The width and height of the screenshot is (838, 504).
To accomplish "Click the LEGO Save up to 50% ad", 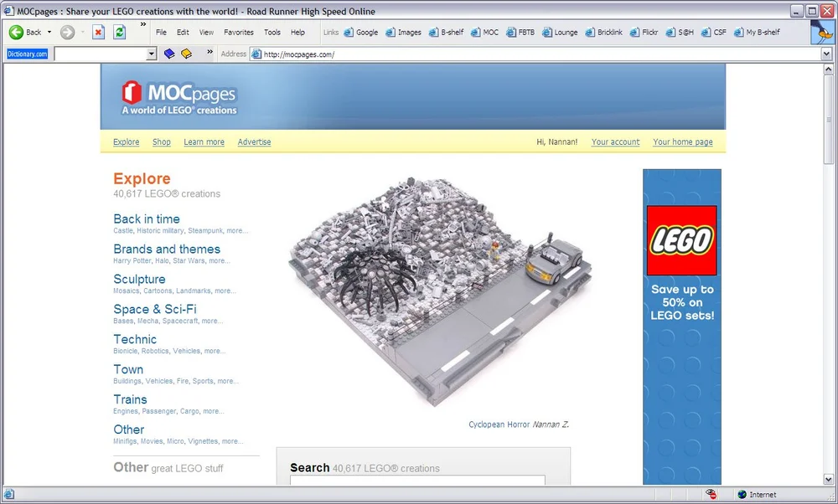I will (x=682, y=327).
